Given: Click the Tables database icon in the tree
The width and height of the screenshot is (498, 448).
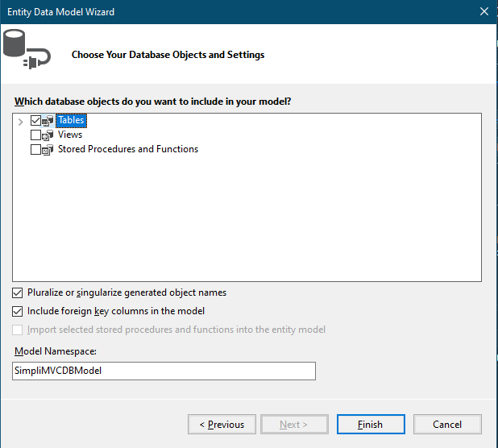Looking at the screenshot, I should 48,121.
